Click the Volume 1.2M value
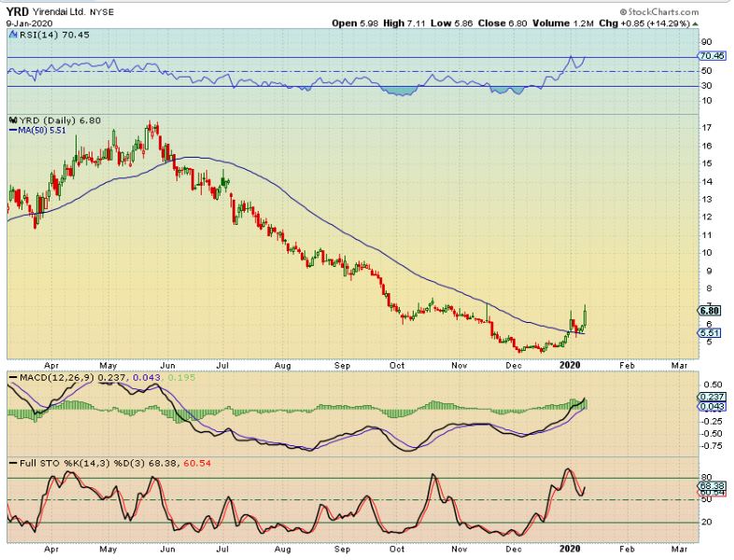The width and height of the screenshot is (734, 560). point(563,23)
